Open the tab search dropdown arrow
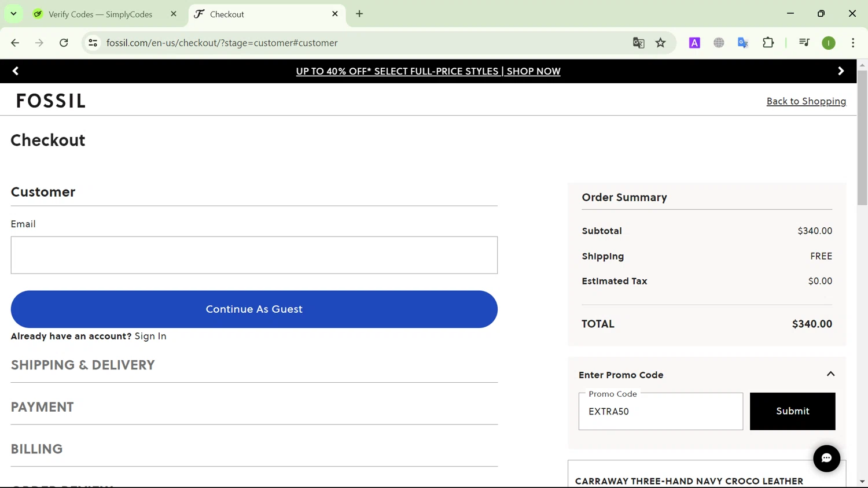868x488 pixels. [13, 14]
